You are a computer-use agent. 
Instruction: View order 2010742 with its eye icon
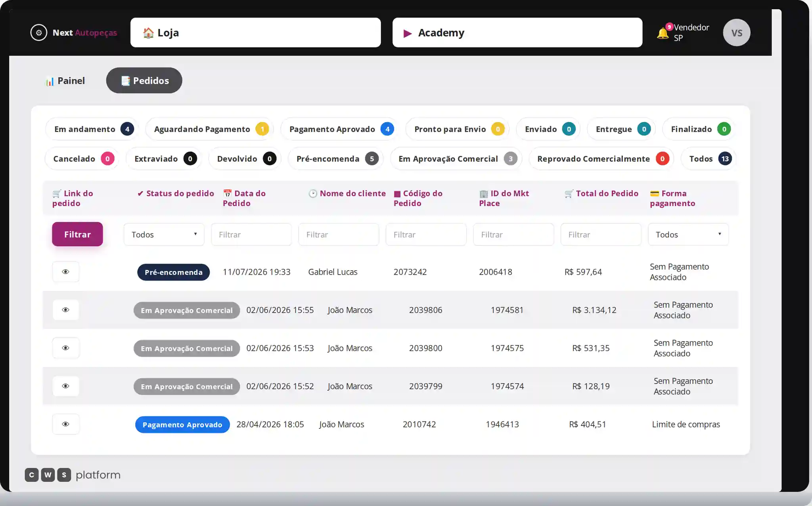tap(66, 424)
